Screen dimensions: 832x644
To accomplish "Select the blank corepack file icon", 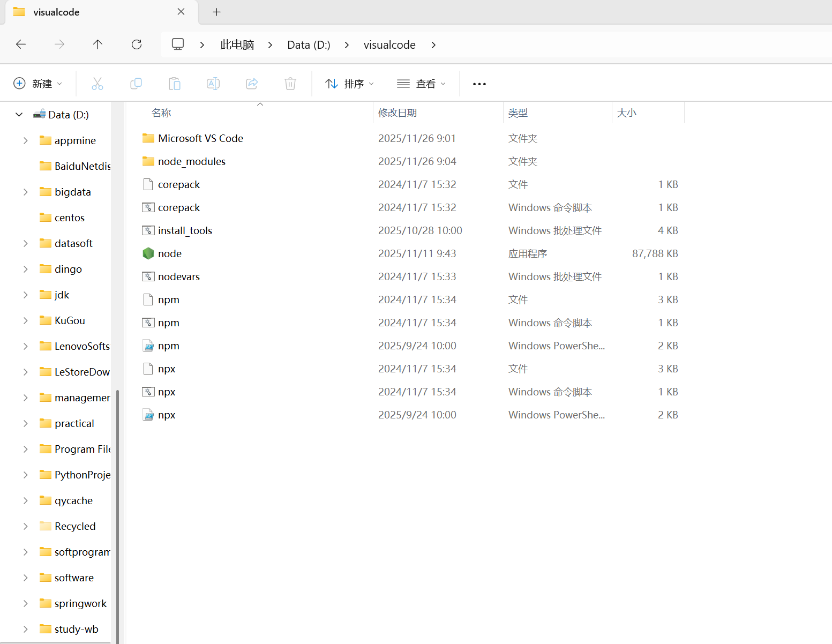I will coord(148,184).
